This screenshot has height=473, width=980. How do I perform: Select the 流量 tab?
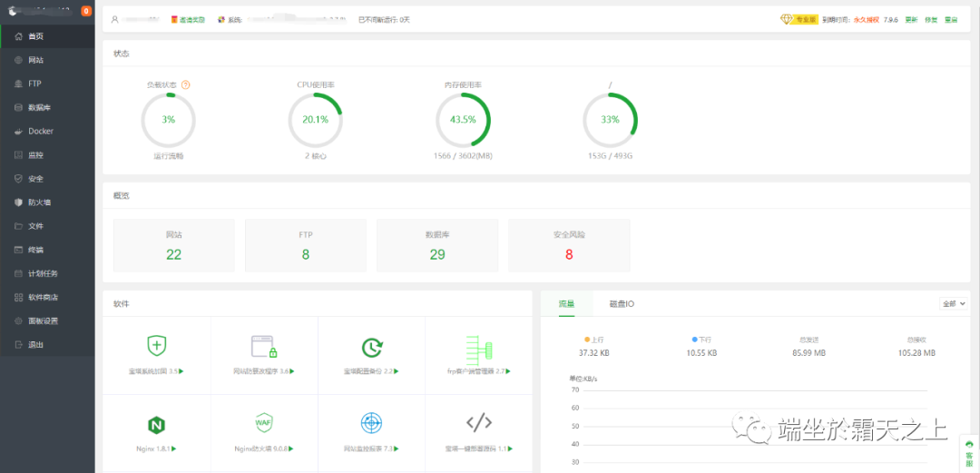(566, 303)
